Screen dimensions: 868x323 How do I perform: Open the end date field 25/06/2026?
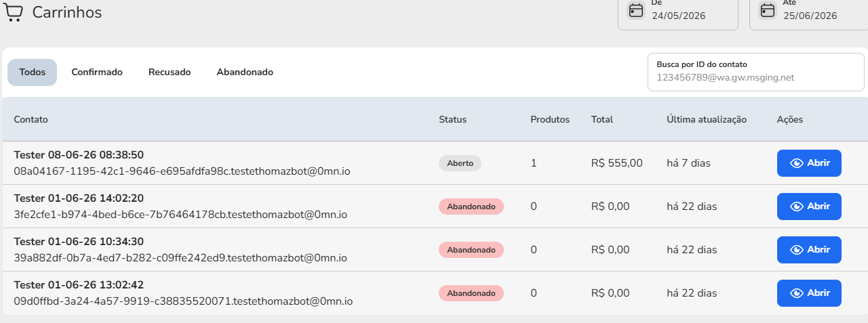click(x=808, y=14)
